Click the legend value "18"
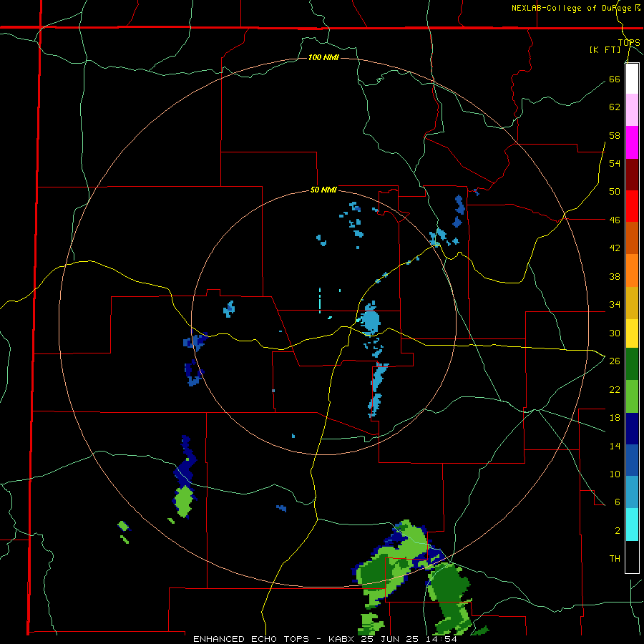The width and height of the screenshot is (644, 644). pos(615,418)
